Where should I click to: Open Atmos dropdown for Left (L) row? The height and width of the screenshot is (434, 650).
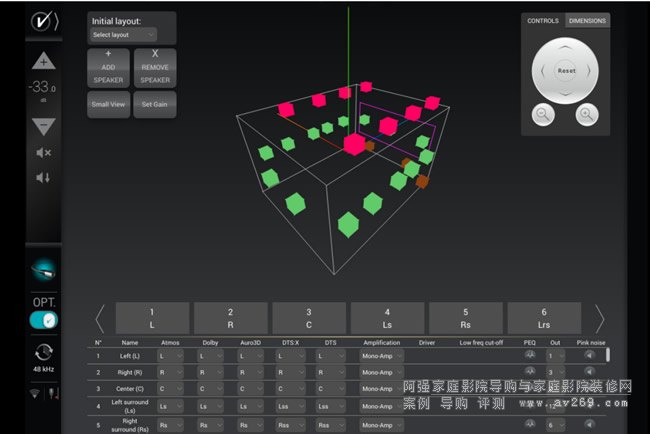click(171, 355)
